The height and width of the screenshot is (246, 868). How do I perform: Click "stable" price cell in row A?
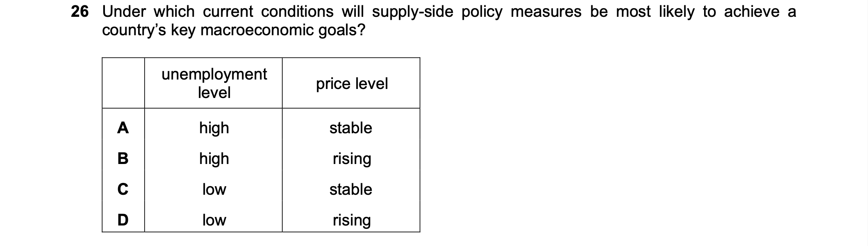point(351,128)
